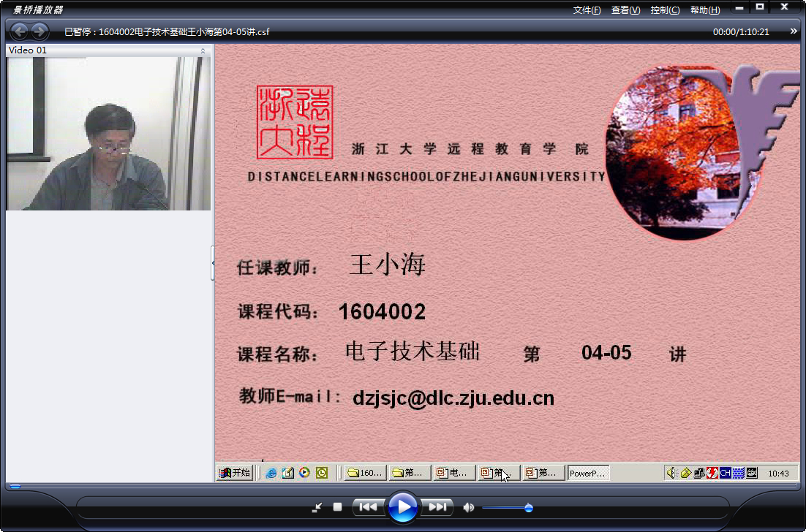Minimize the player window
The height and width of the screenshot is (532, 806).
click(x=739, y=8)
